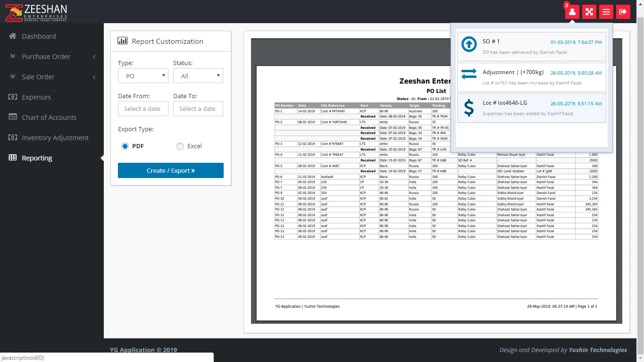Image resolution: width=644 pixels, height=362 pixels.
Task: Open the Status dropdown showing All
Action: 198,76
